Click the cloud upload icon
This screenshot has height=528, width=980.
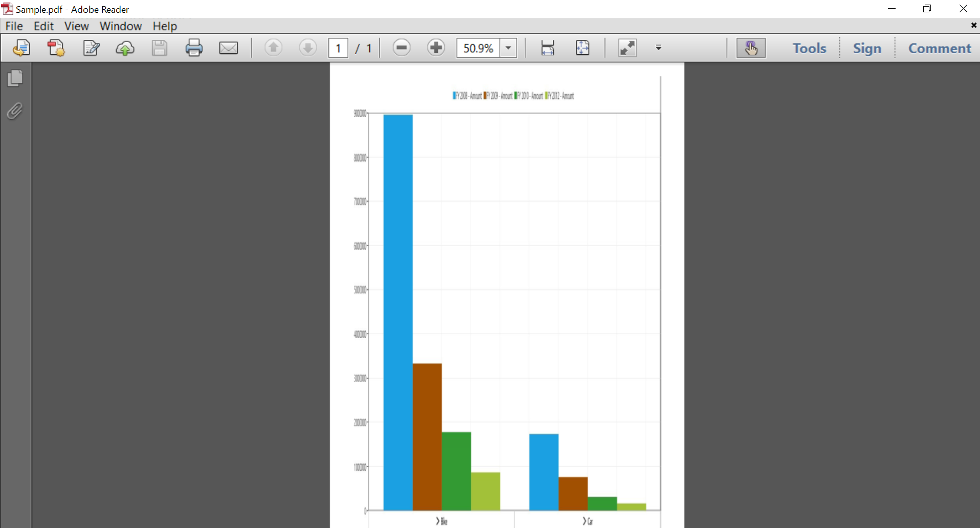point(125,48)
